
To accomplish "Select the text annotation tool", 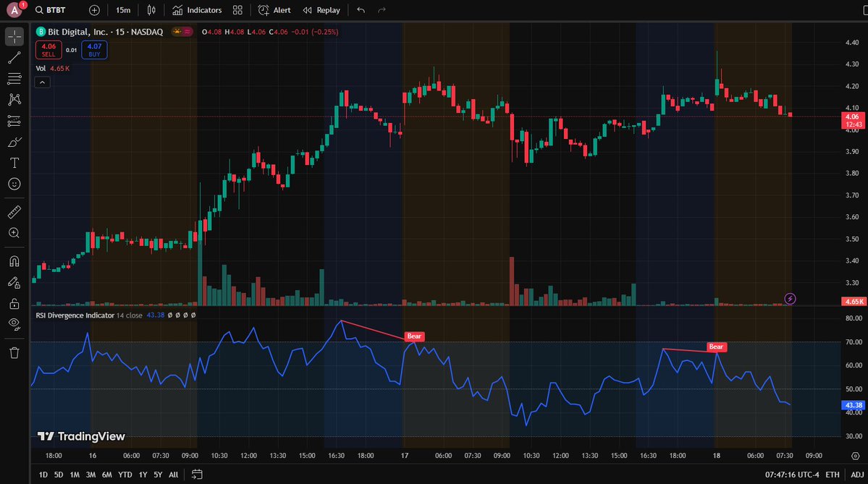I will (x=14, y=163).
